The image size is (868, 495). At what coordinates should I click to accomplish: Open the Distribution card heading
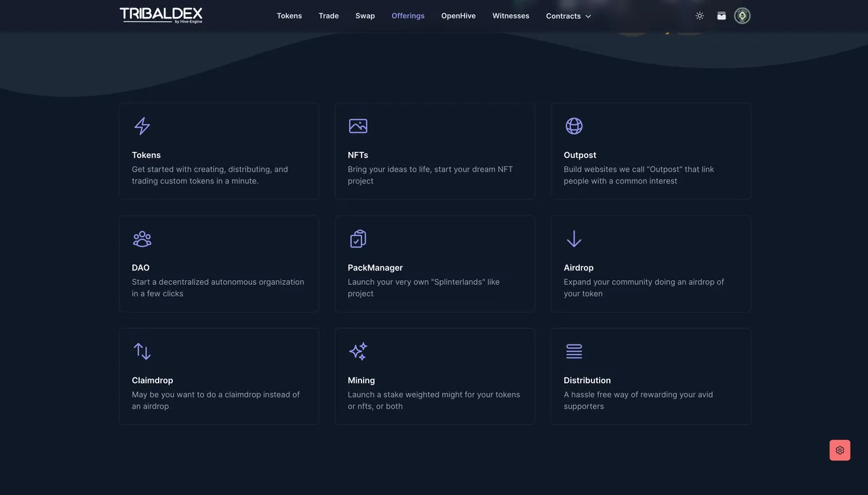587,380
